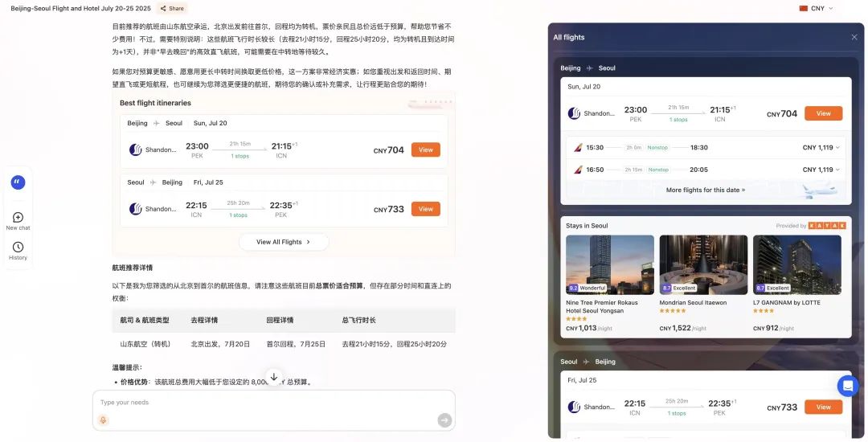Click the 9.2 Wonderful rating badge
This screenshot has width=868, height=442.
(x=588, y=289)
